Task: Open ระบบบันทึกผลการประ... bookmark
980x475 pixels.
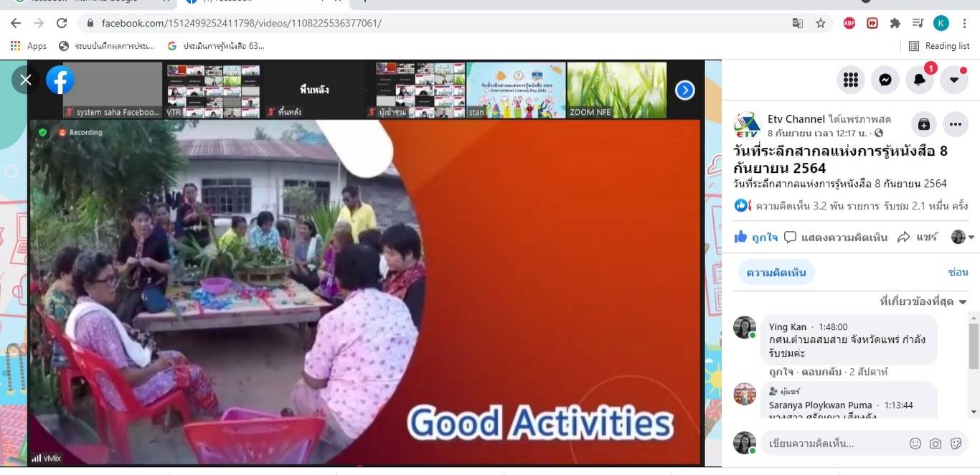Action: coord(106,46)
